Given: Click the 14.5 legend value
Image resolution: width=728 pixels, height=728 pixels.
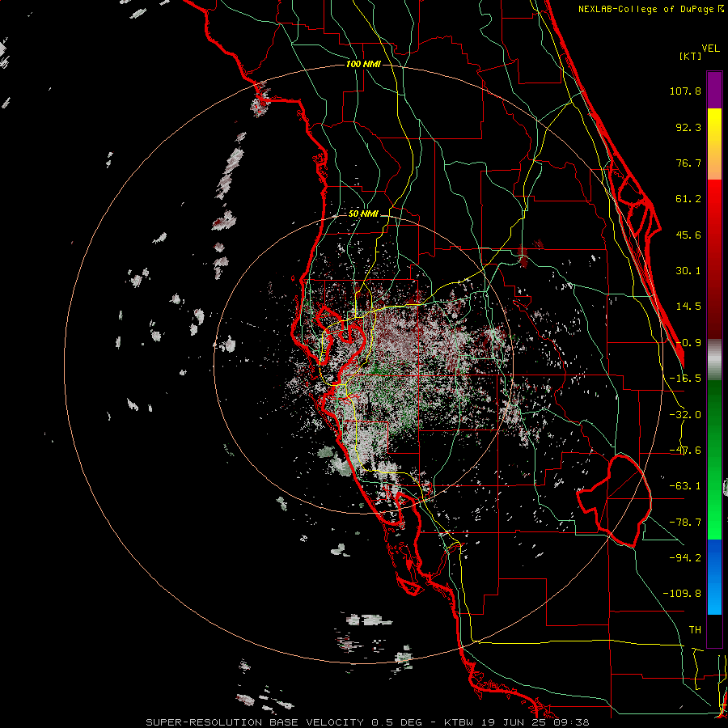Looking at the screenshot, I should [688, 307].
